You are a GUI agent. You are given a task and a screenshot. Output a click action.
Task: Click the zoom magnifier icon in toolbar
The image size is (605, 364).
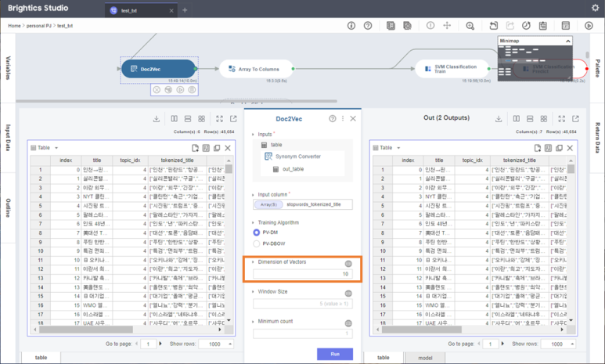(x=470, y=26)
